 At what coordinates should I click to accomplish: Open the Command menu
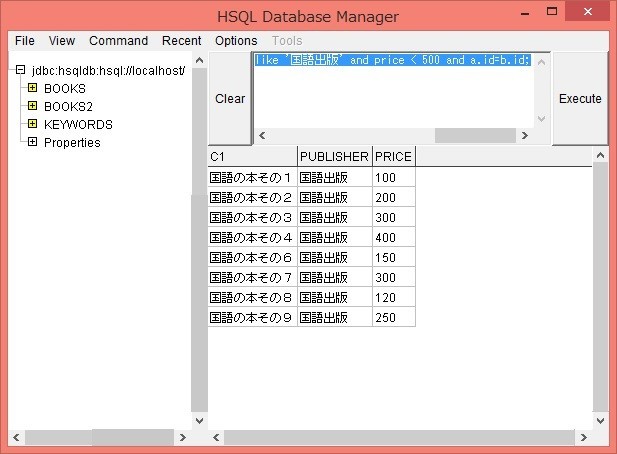(x=118, y=41)
